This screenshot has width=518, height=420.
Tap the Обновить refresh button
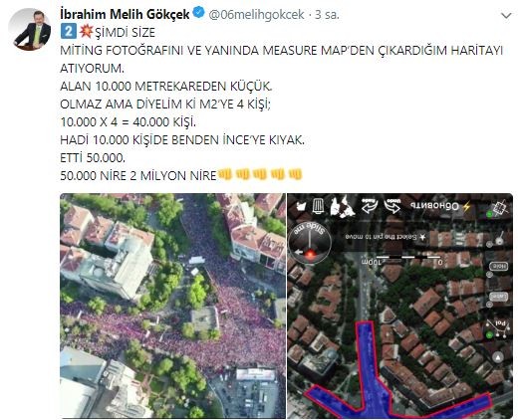[x=434, y=206]
